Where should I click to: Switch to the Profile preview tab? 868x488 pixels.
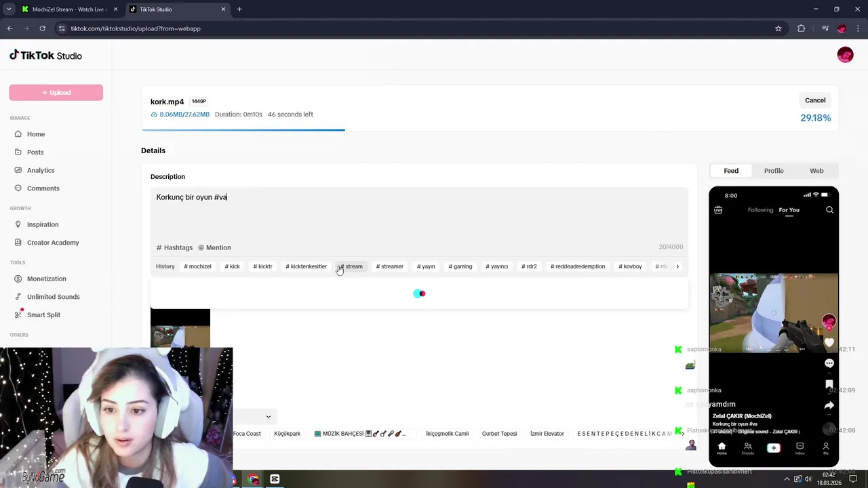pyautogui.click(x=774, y=171)
